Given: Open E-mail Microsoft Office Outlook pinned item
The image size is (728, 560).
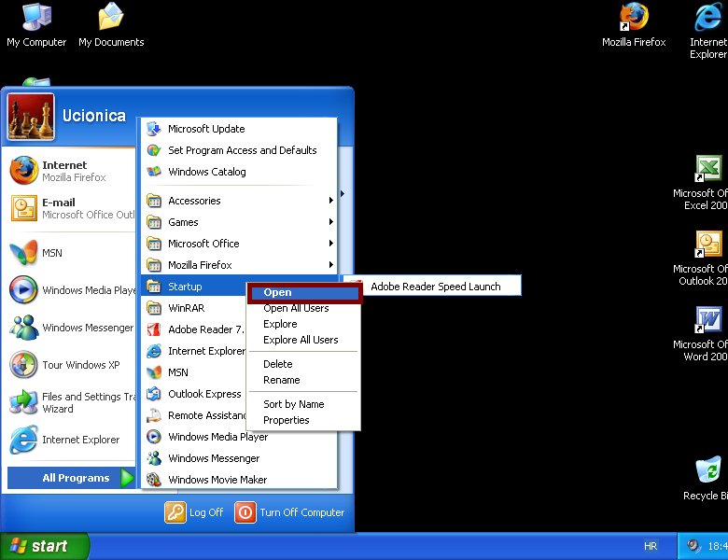Looking at the screenshot, I should 71,208.
